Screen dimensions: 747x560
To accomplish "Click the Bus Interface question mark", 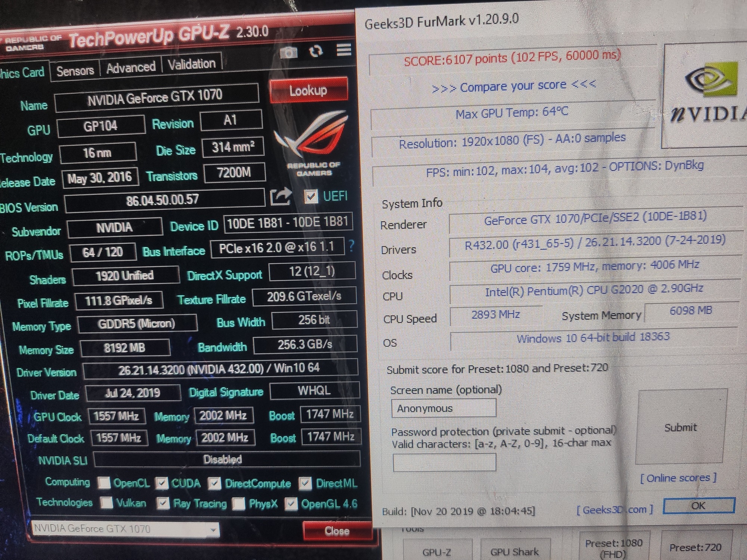I will point(351,246).
